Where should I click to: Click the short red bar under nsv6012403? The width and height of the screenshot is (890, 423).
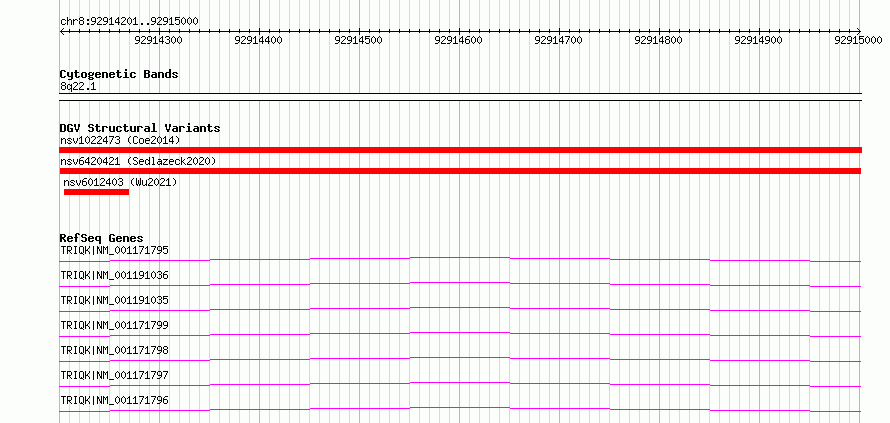[96, 192]
